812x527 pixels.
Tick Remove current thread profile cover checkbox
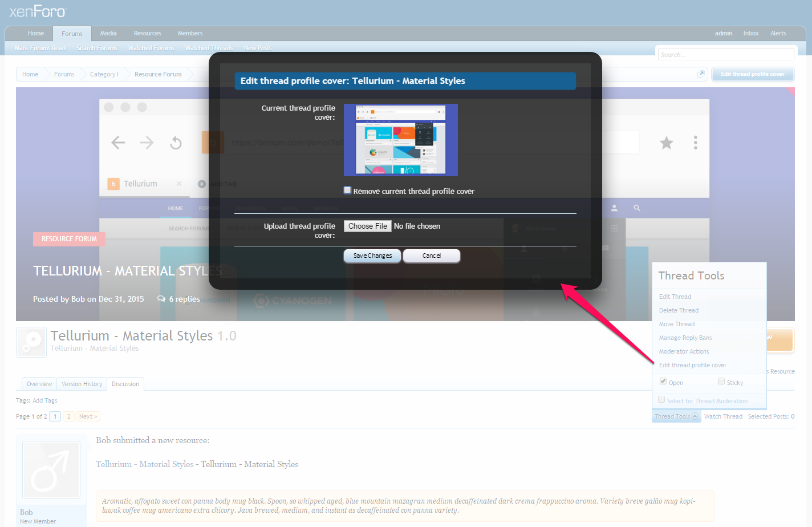[347, 190]
